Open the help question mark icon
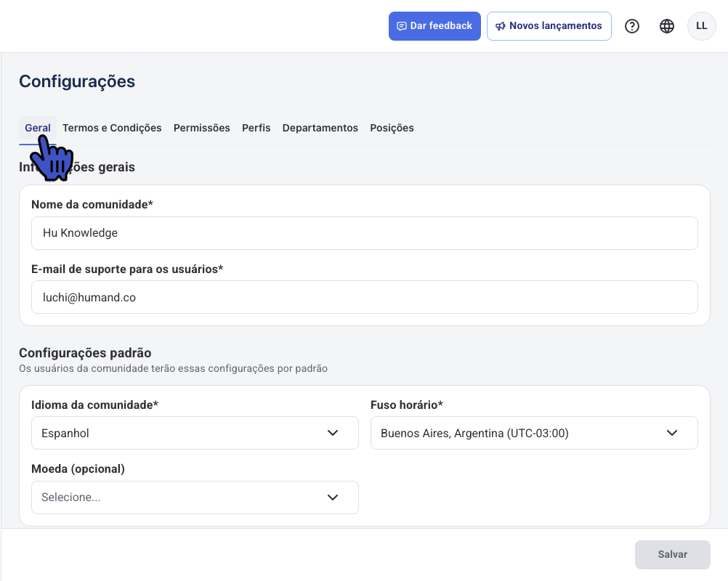 click(631, 26)
